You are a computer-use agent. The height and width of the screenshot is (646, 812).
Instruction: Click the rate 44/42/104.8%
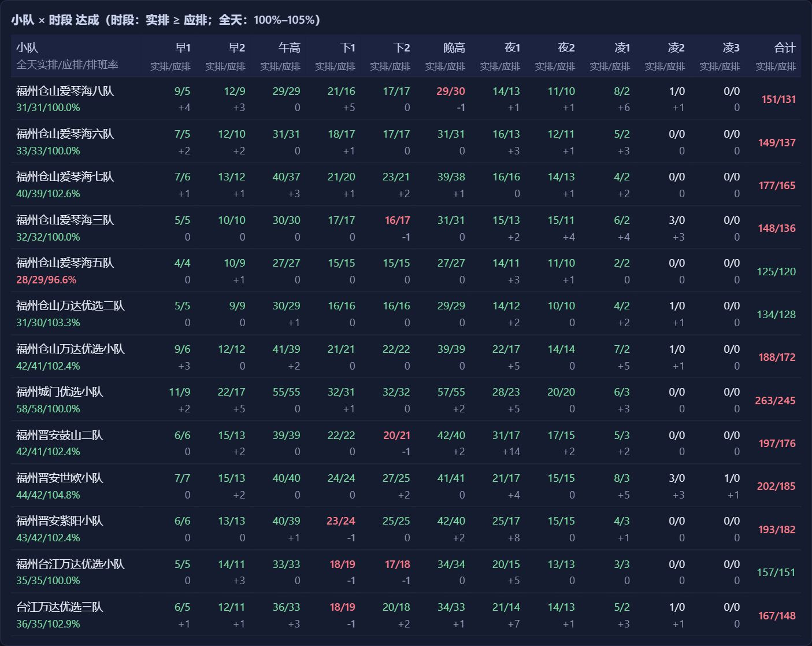point(48,495)
